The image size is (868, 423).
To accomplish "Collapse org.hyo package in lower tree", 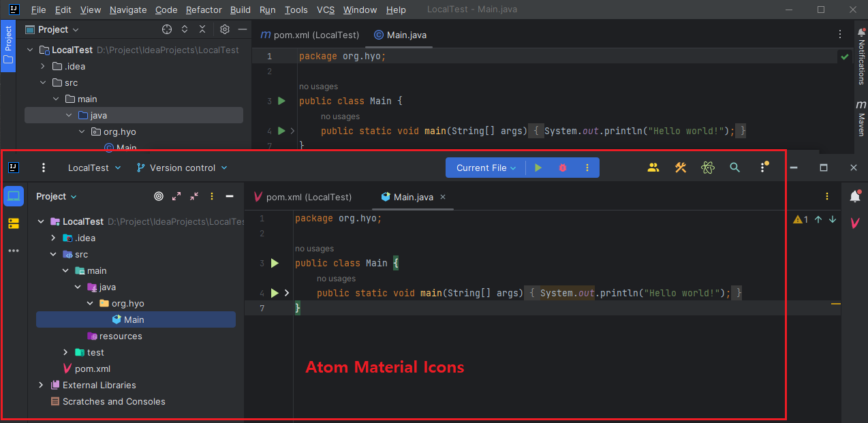I will [90, 303].
